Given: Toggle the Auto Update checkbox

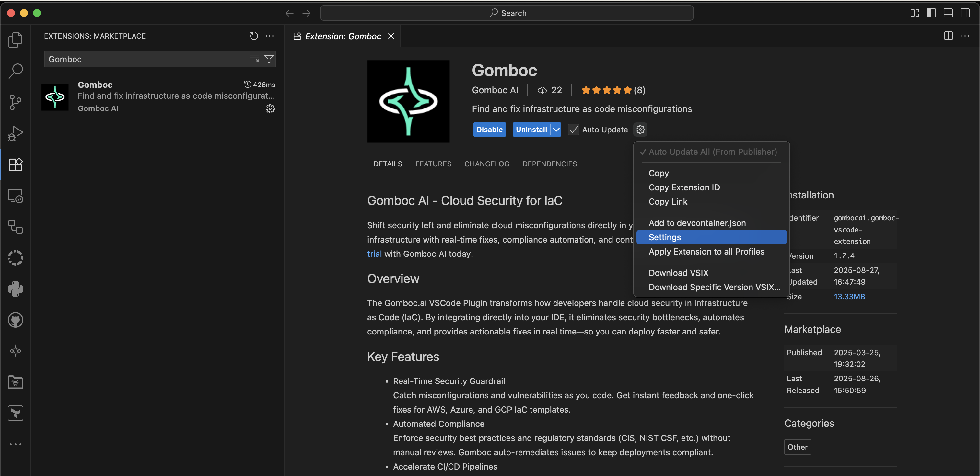Looking at the screenshot, I should [573, 130].
